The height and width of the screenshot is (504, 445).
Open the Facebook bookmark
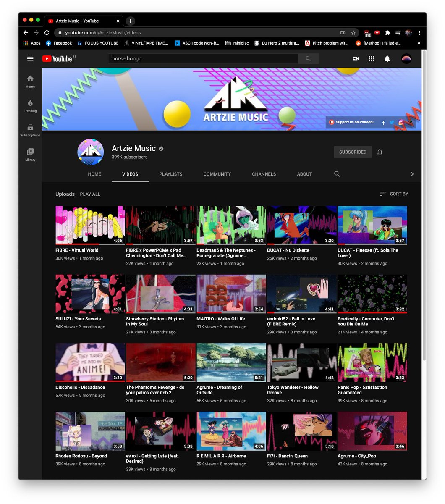(x=59, y=43)
